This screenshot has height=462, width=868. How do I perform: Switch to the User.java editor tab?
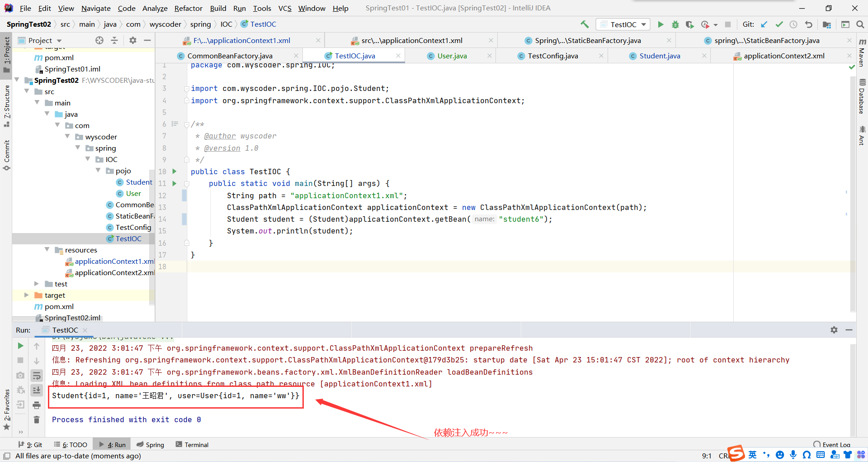(452, 56)
